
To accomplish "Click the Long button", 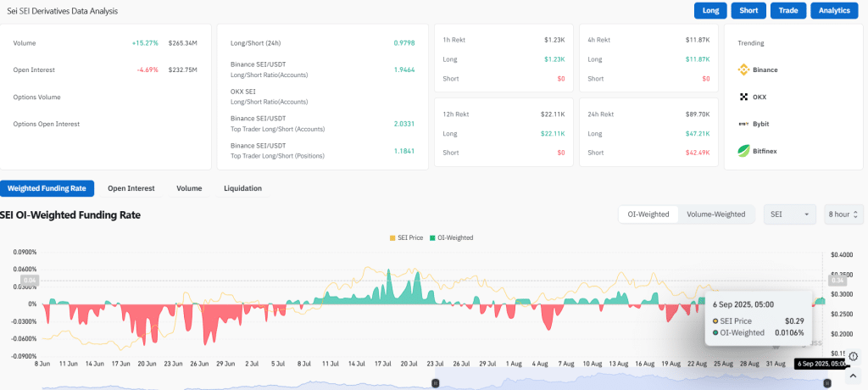I will 709,11.
